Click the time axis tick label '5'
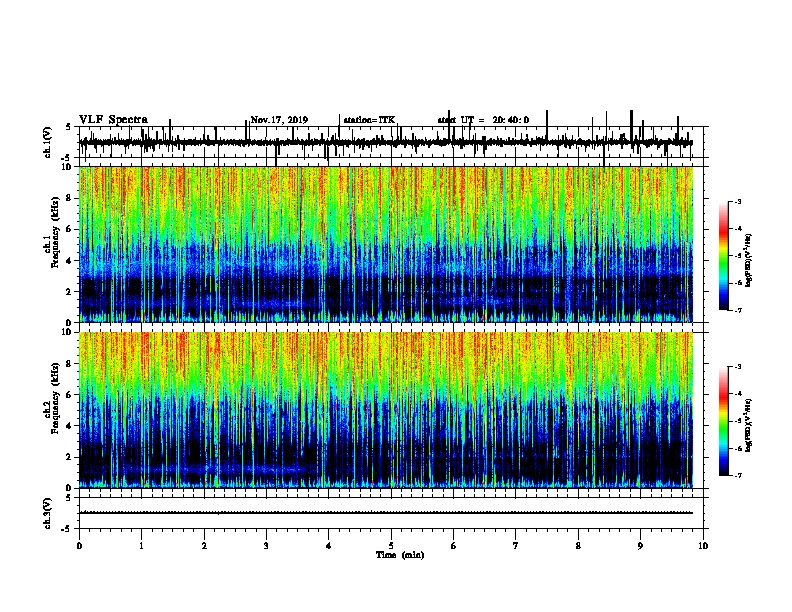 click(391, 546)
